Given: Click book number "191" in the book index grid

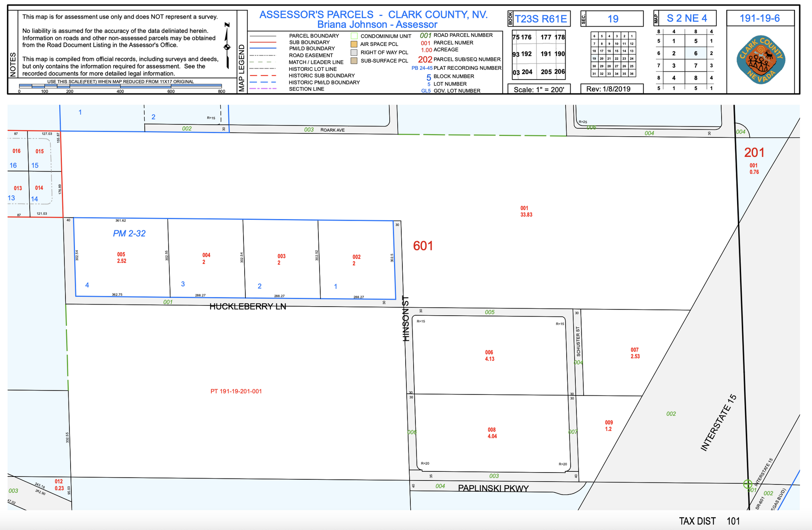Looking at the screenshot, I should (x=546, y=54).
